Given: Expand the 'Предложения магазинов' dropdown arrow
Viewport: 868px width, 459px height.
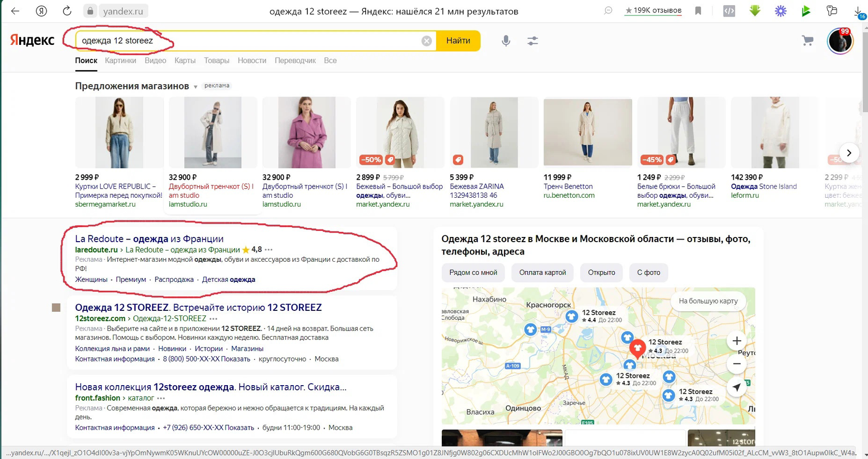Looking at the screenshot, I should click(195, 87).
